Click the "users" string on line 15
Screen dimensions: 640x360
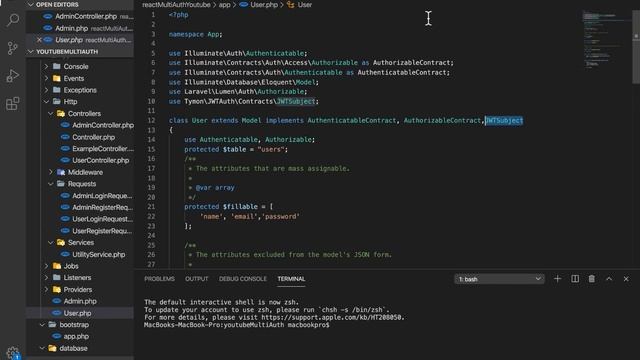[271, 149]
